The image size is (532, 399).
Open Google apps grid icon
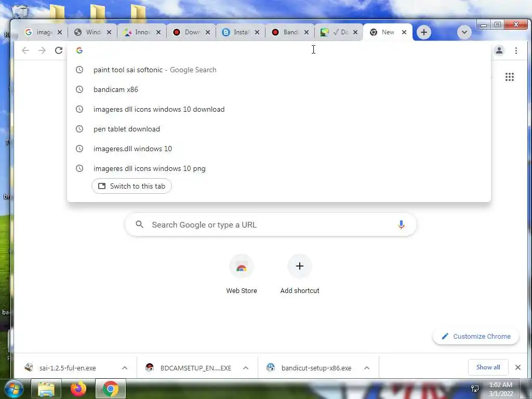509,77
